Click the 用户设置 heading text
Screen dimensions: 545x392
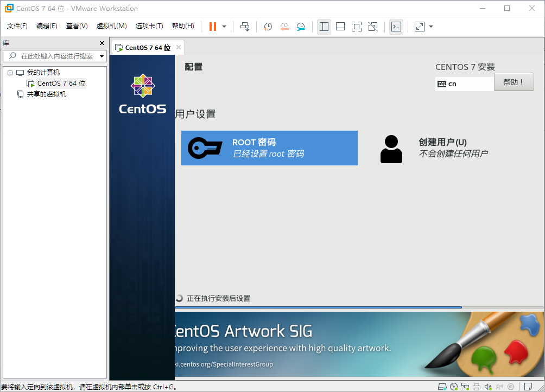[195, 114]
